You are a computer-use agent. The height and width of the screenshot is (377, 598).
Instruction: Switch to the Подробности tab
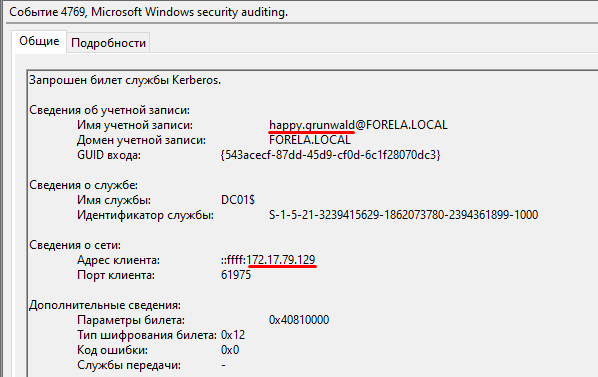point(108,43)
